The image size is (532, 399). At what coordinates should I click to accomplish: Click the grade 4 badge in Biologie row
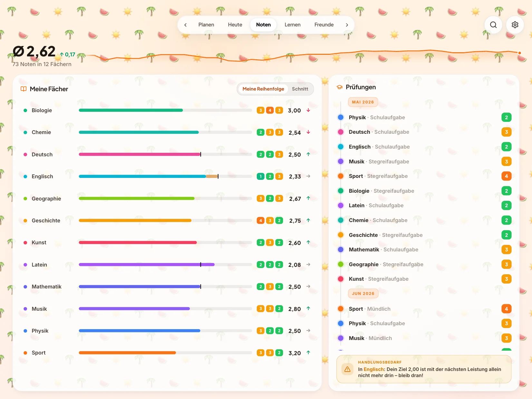pos(270,110)
